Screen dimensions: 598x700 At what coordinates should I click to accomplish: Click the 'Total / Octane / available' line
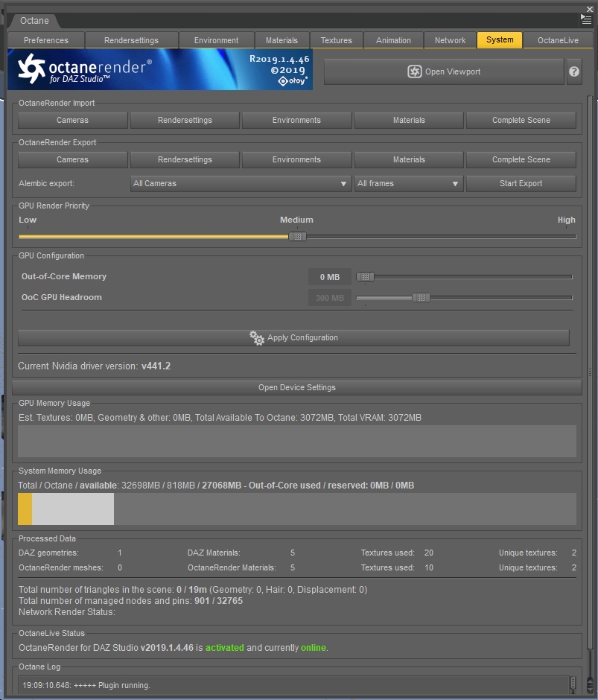click(216, 486)
